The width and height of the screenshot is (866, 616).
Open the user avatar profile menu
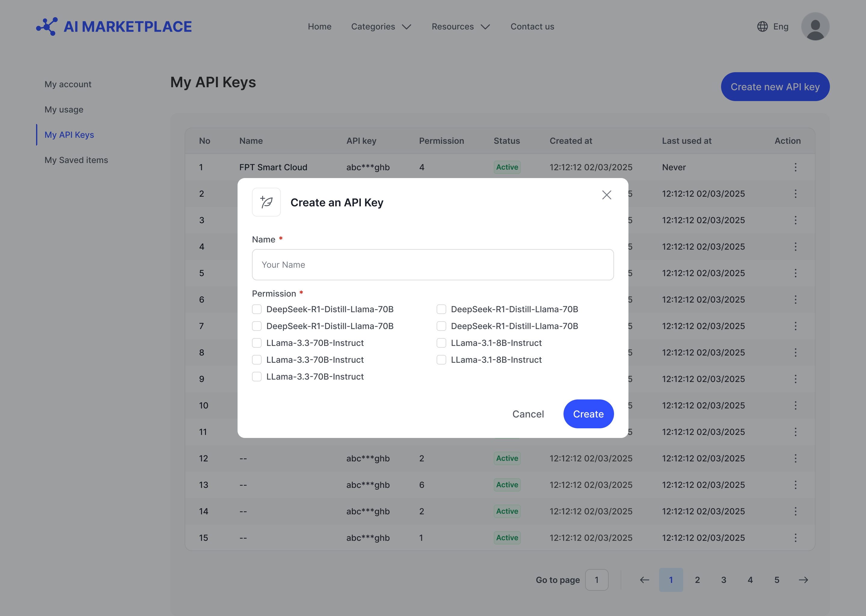click(x=815, y=26)
